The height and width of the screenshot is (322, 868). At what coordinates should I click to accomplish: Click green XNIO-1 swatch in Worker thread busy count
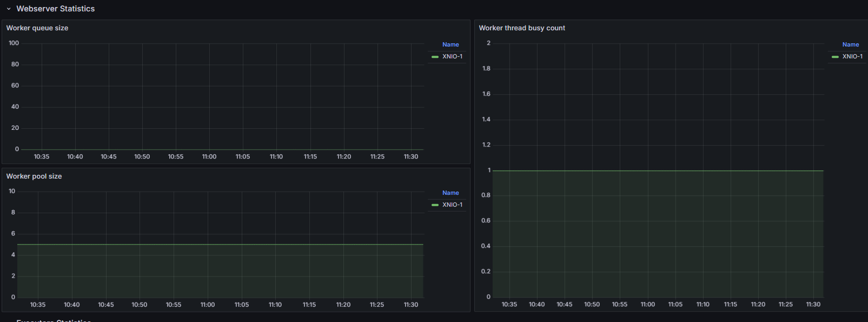835,57
